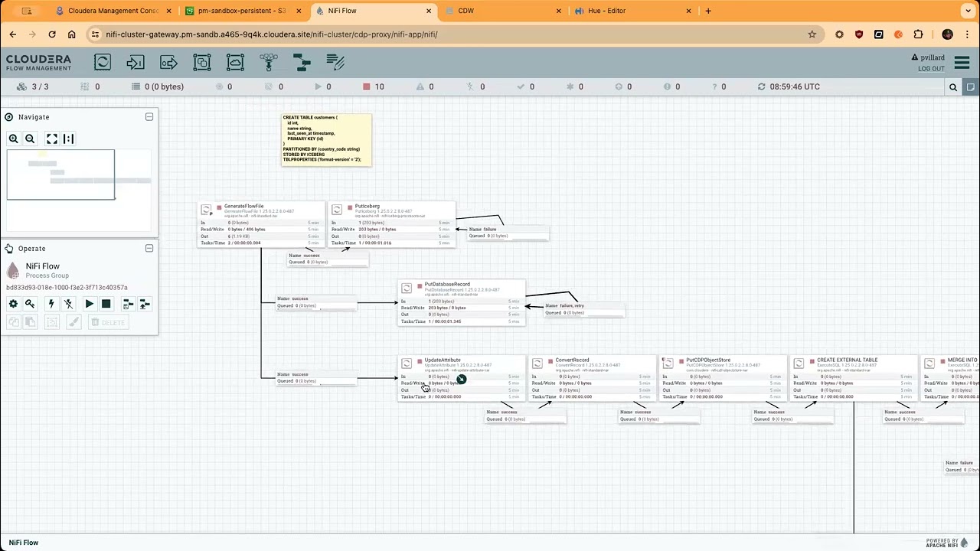Select the Process Group toolbar icon
980x551 pixels.
[x=202, y=63]
